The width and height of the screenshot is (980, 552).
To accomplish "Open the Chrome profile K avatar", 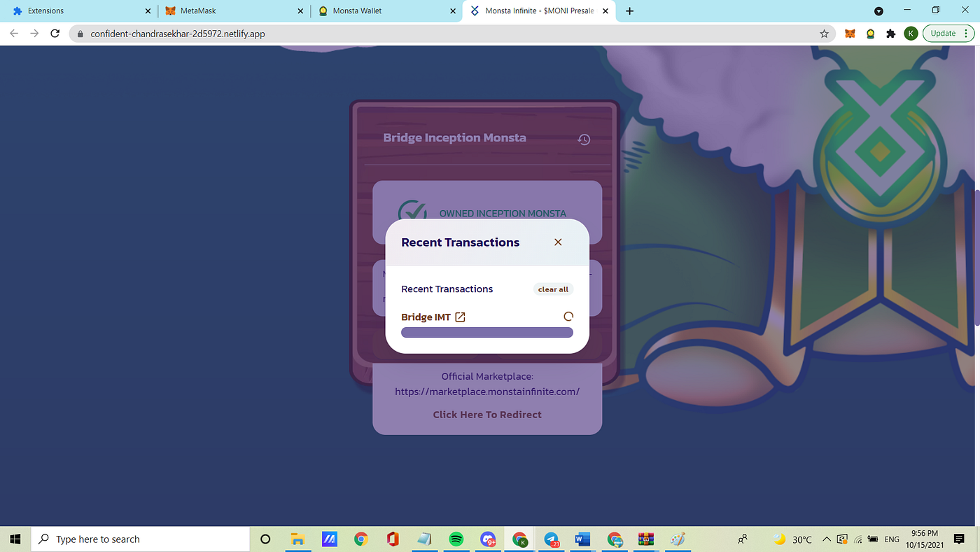I will point(911,34).
